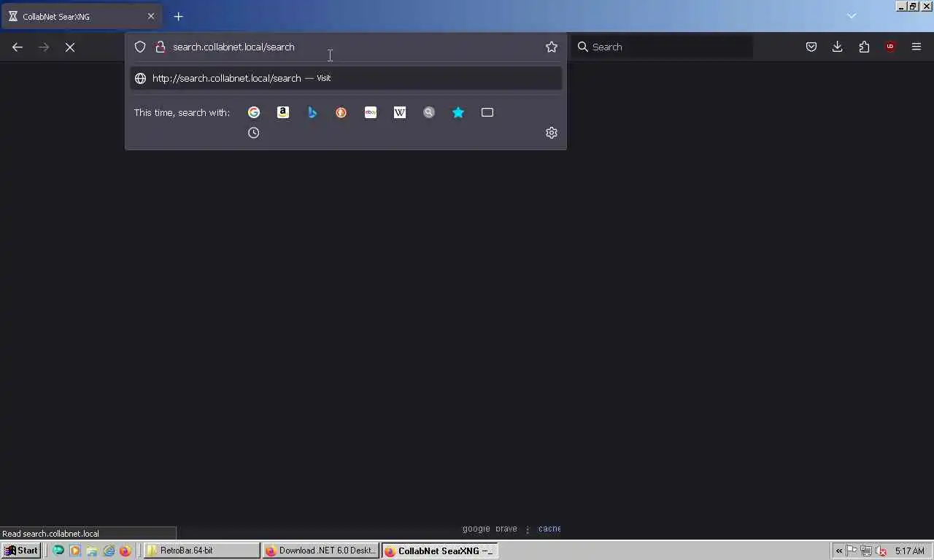Search history using the clock icon
Viewport: 934px width, 560px height.
[254, 133]
